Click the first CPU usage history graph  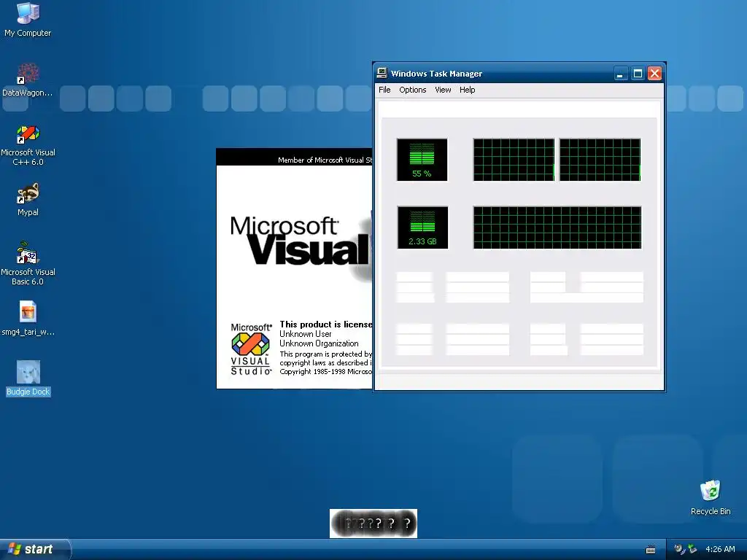tap(514, 160)
